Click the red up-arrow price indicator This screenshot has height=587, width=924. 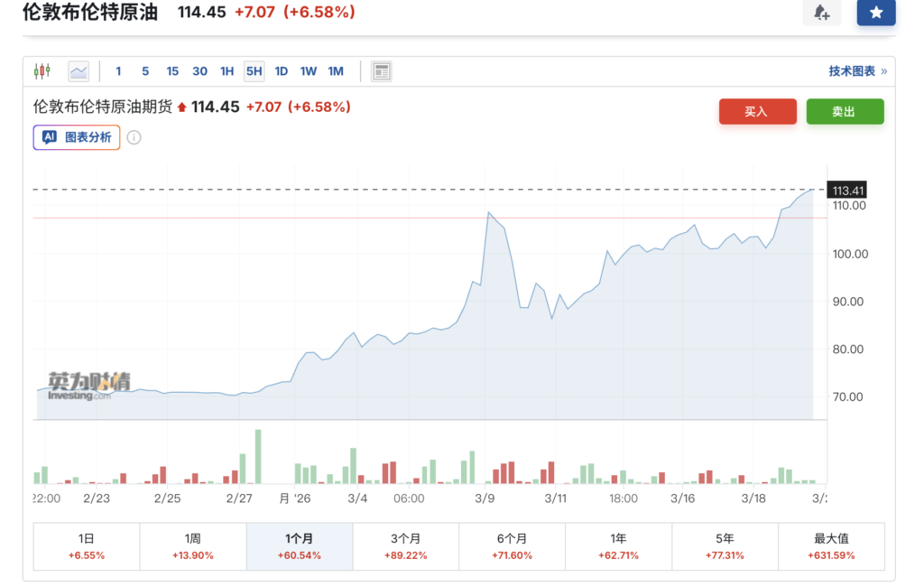[181, 107]
